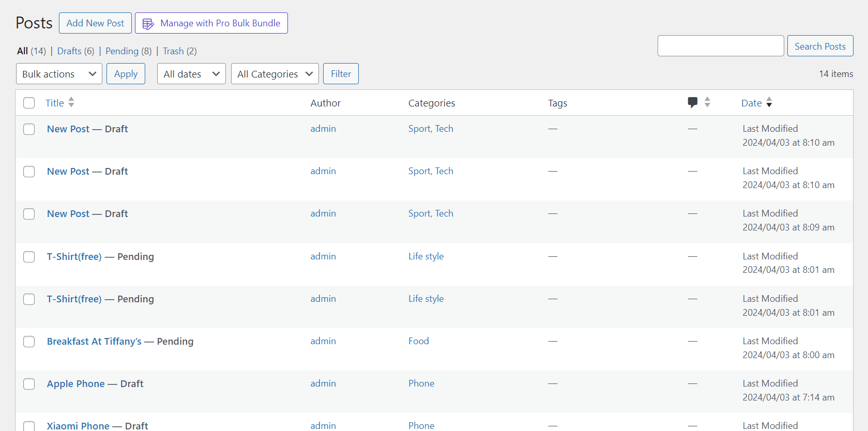Filter by the Food category link
Image resolution: width=868 pixels, height=431 pixels.
click(x=419, y=341)
